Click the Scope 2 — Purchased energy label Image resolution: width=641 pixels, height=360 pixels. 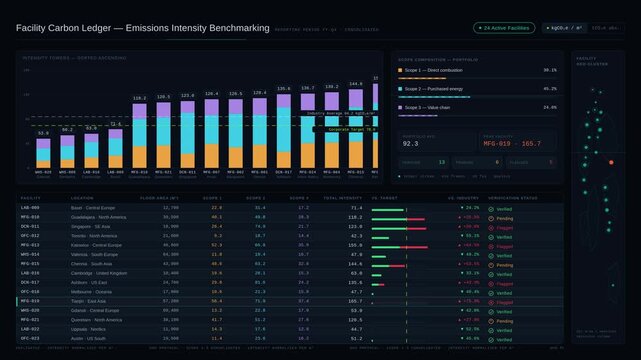click(x=434, y=89)
